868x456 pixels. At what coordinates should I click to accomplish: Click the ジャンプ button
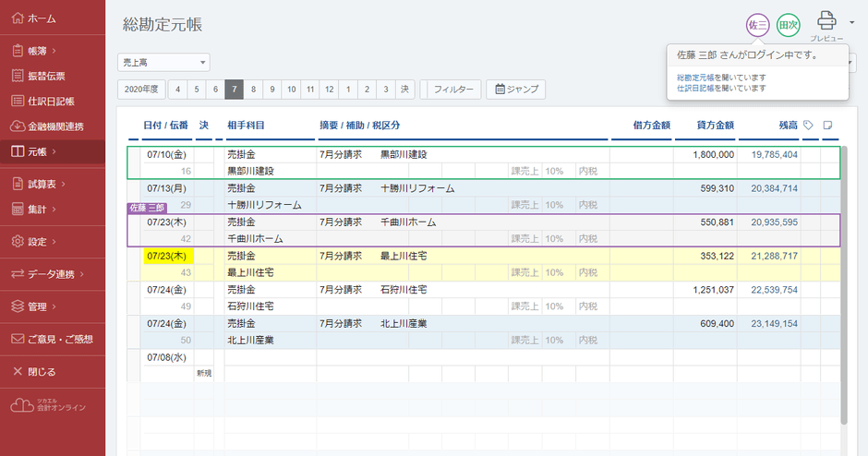coord(516,90)
